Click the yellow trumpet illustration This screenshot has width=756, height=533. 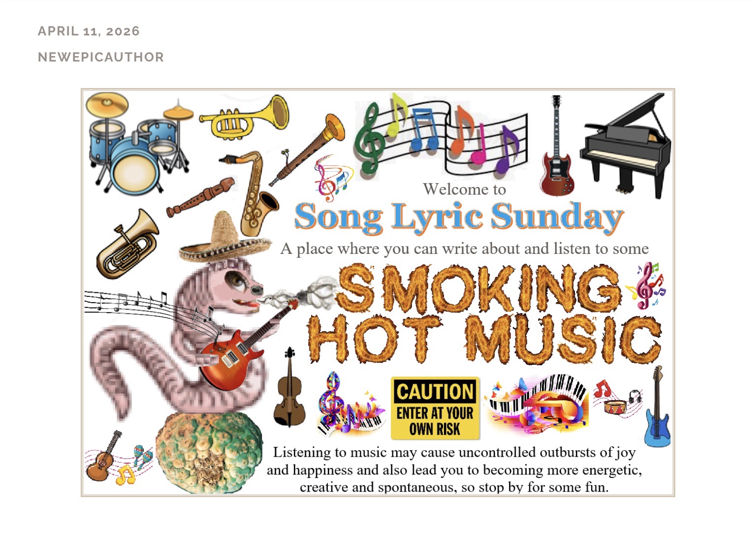[244, 118]
